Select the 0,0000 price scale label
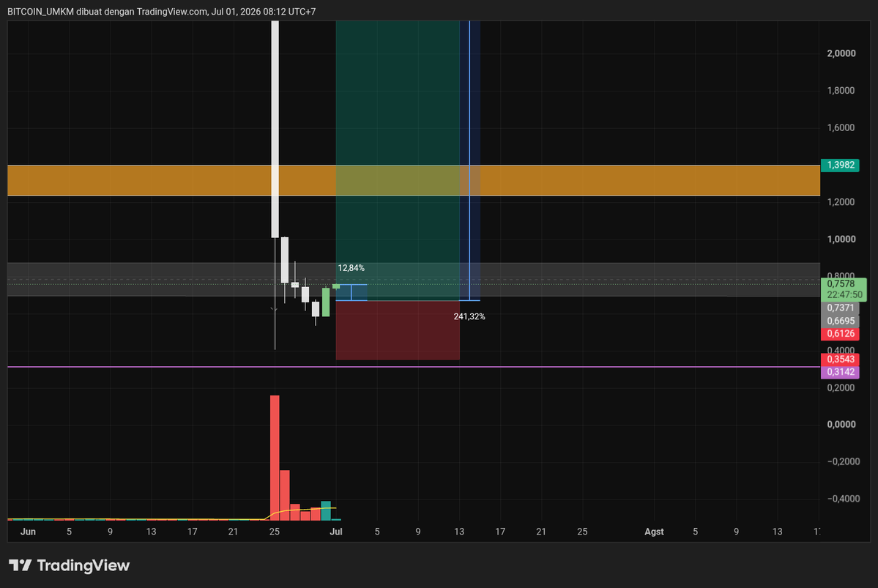 click(x=841, y=425)
